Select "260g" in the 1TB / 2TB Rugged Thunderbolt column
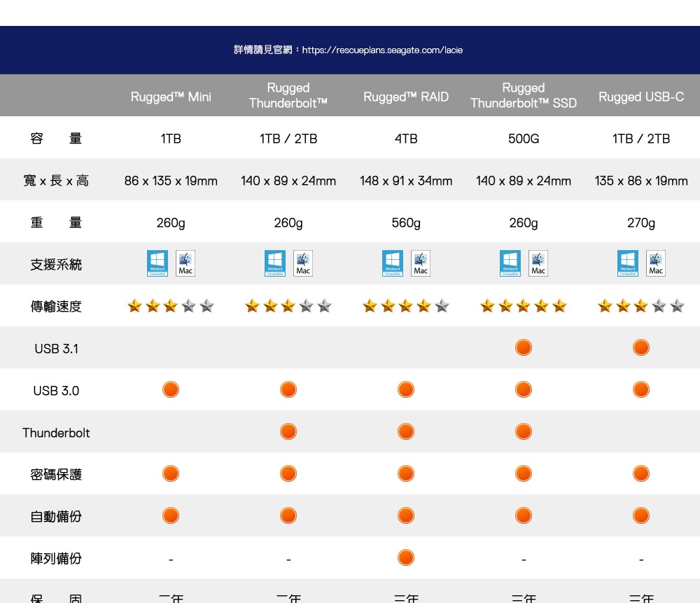 [288, 223]
